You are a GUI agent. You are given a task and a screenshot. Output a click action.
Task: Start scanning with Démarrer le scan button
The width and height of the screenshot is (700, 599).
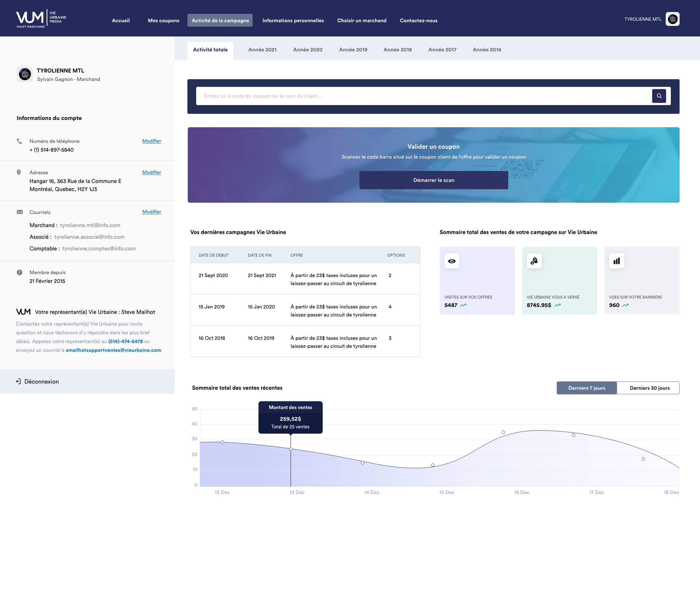point(434,180)
